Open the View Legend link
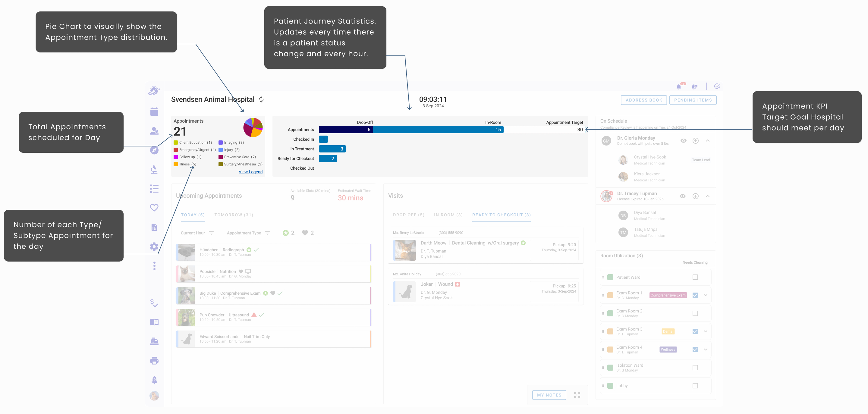Image resolution: width=868 pixels, height=414 pixels. point(250,172)
